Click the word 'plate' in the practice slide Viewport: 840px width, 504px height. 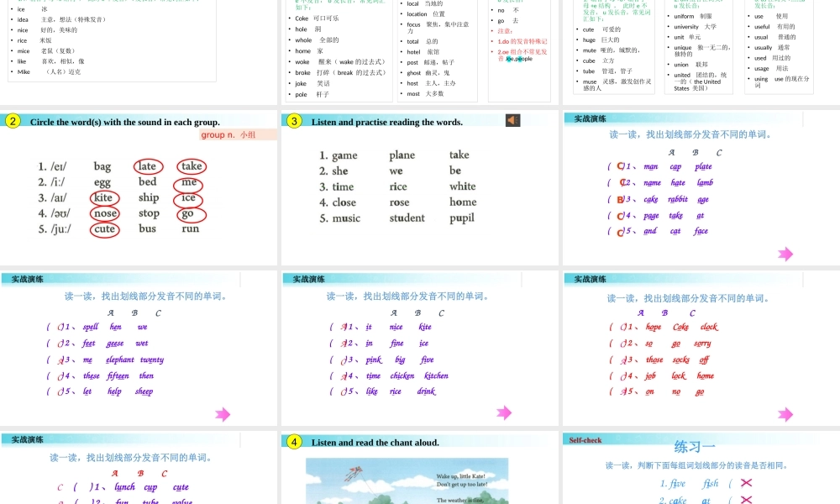click(703, 166)
